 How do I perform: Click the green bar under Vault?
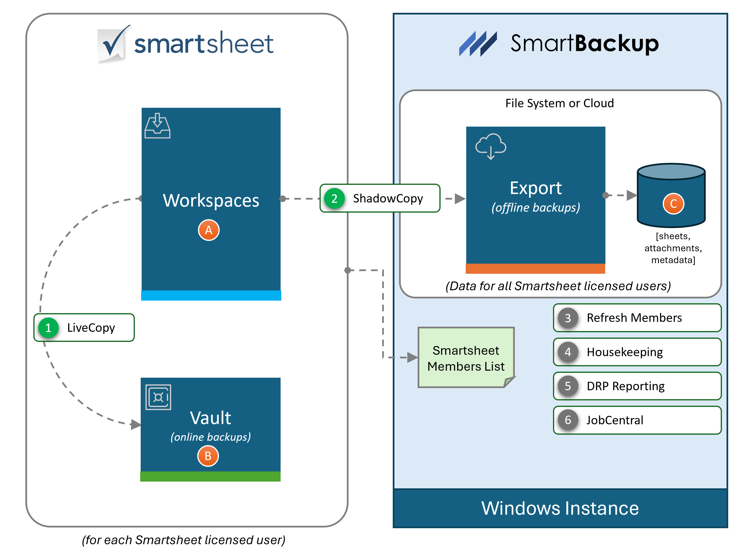click(210, 476)
